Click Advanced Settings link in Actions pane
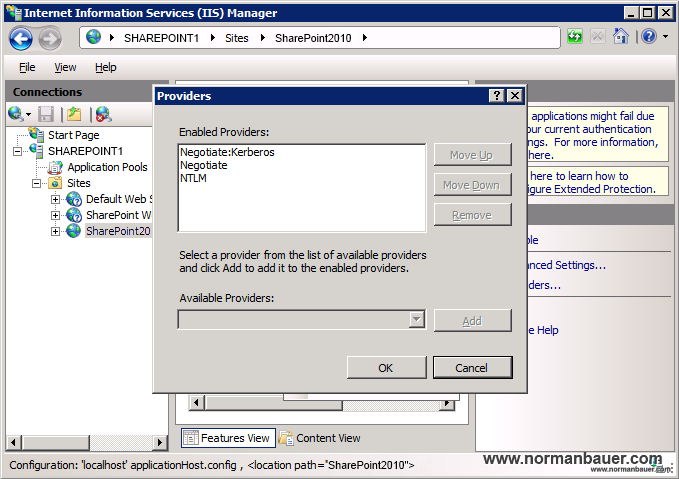The width and height of the screenshot is (679, 479). click(x=566, y=265)
